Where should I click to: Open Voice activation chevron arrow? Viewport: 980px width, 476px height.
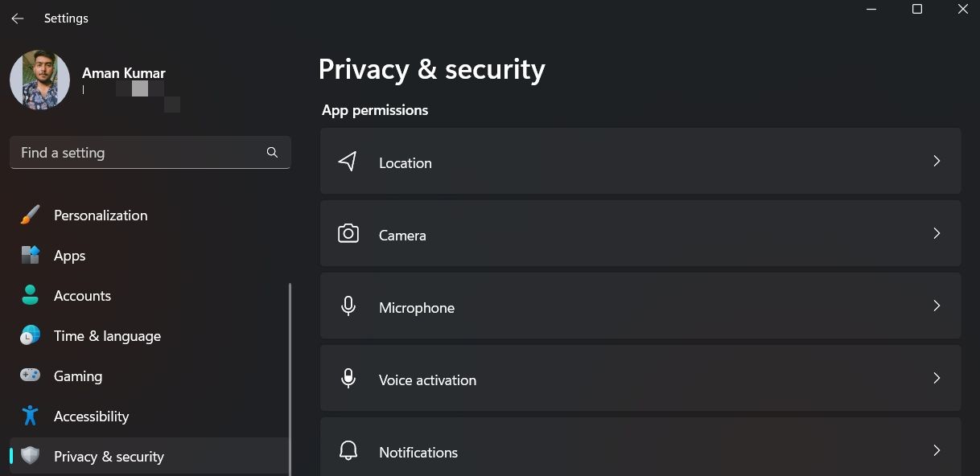(937, 378)
